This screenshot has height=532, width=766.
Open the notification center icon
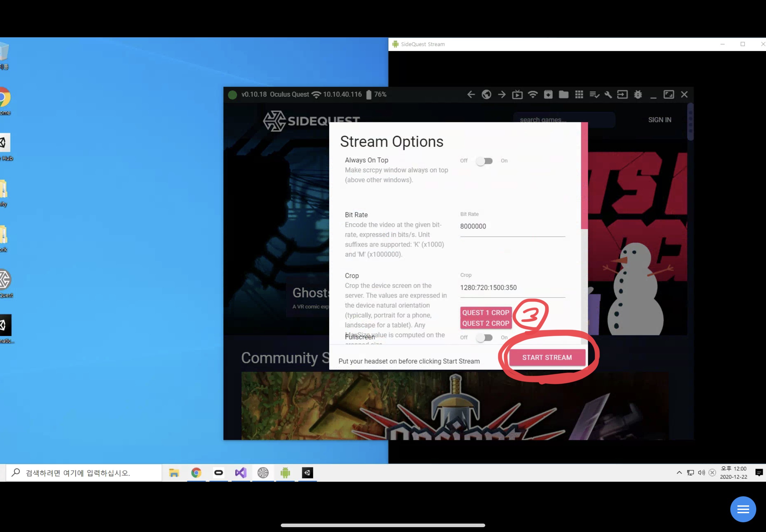[x=759, y=473]
